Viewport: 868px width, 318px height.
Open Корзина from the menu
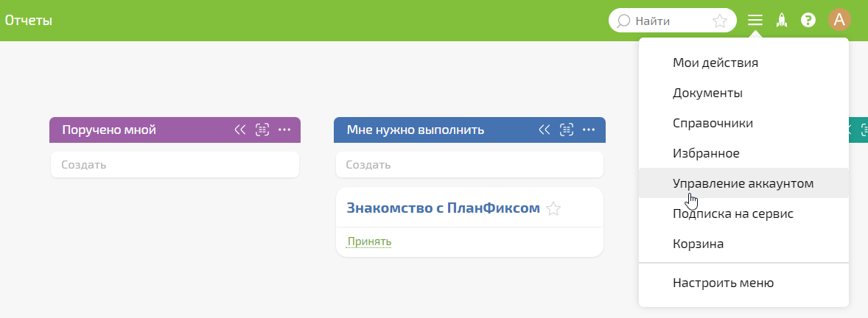coord(698,244)
